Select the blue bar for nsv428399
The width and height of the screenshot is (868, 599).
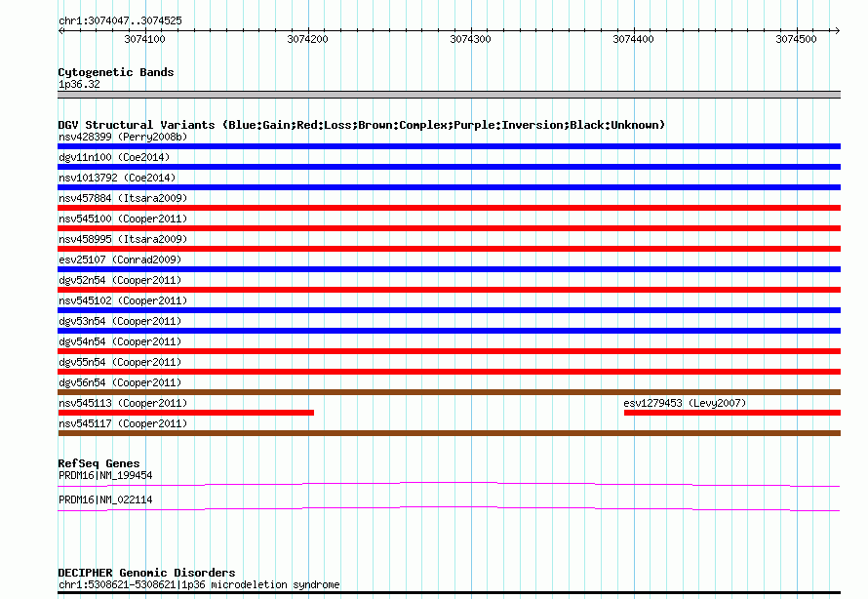click(x=449, y=146)
